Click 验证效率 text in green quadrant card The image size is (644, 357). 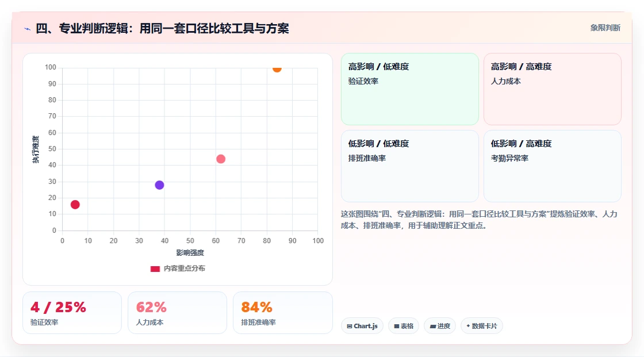(363, 81)
